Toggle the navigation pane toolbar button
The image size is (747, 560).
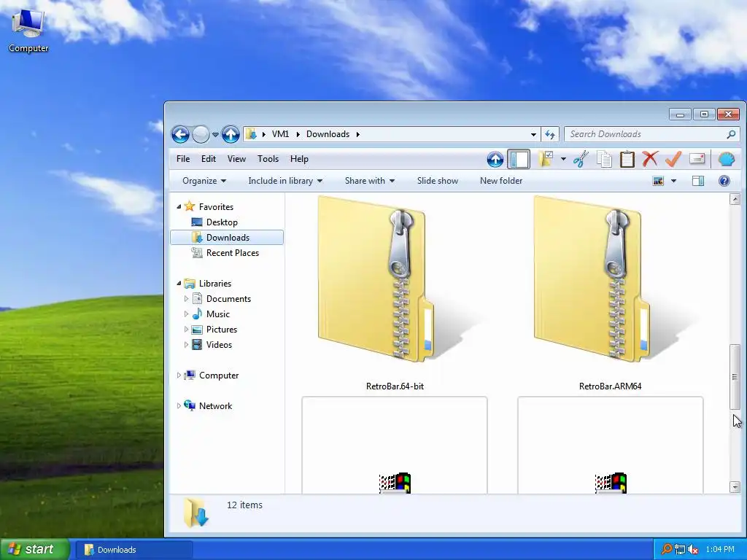[x=519, y=160]
